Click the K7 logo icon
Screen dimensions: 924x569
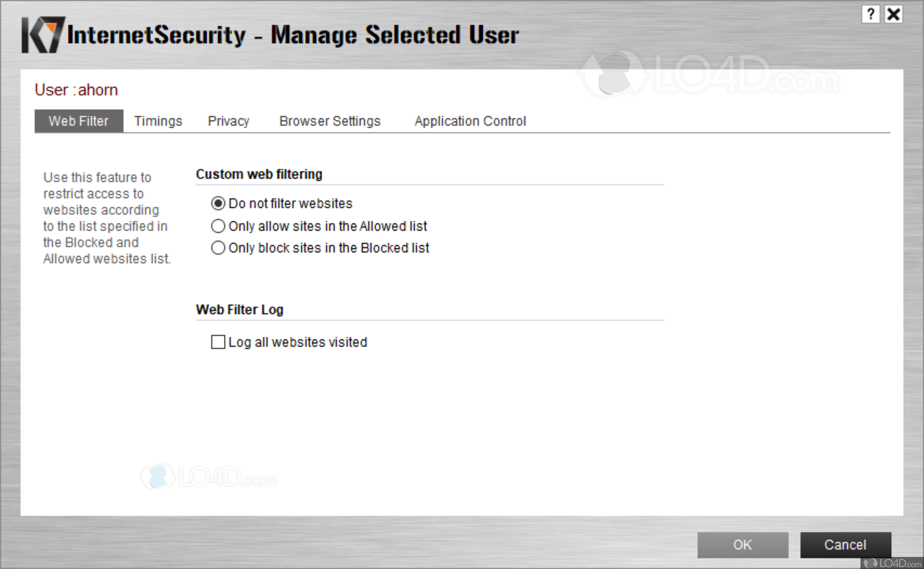tap(43, 35)
